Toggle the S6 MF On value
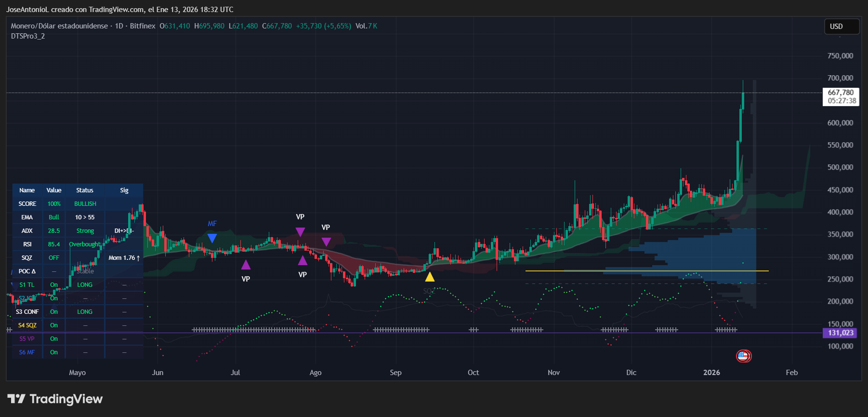Image resolution: width=868 pixels, height=417 pixels. pyautogui.click(x=54, y=352)
